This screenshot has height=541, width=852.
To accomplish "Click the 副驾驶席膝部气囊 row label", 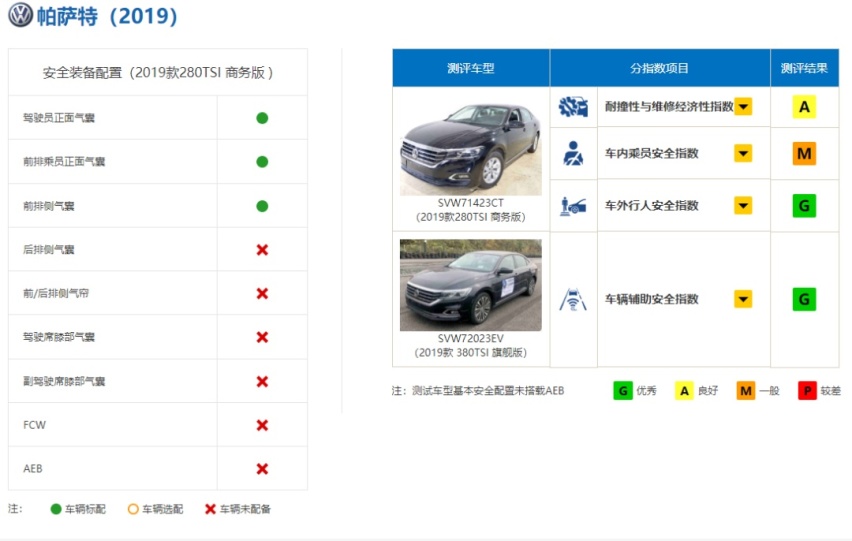I will pyautogui.click(x=64, y=381).
